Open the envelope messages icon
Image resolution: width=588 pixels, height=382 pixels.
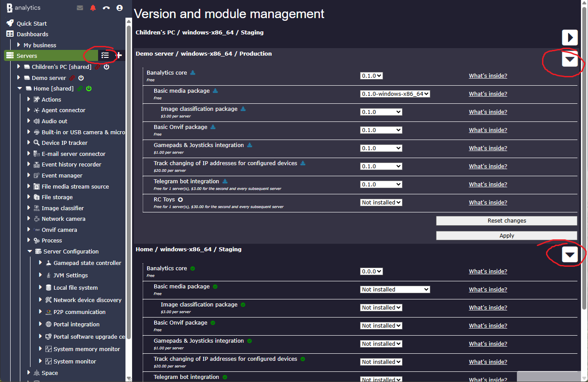tap(80, 8)
